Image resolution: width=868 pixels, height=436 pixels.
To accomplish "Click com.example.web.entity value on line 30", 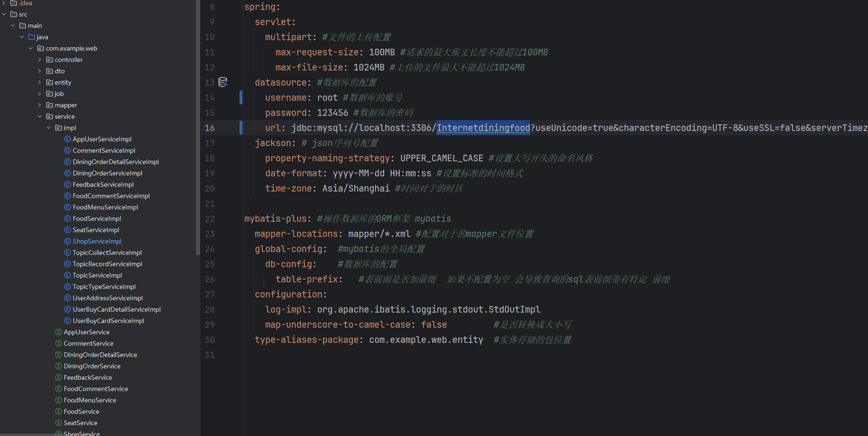I will (x=426, y=340).
